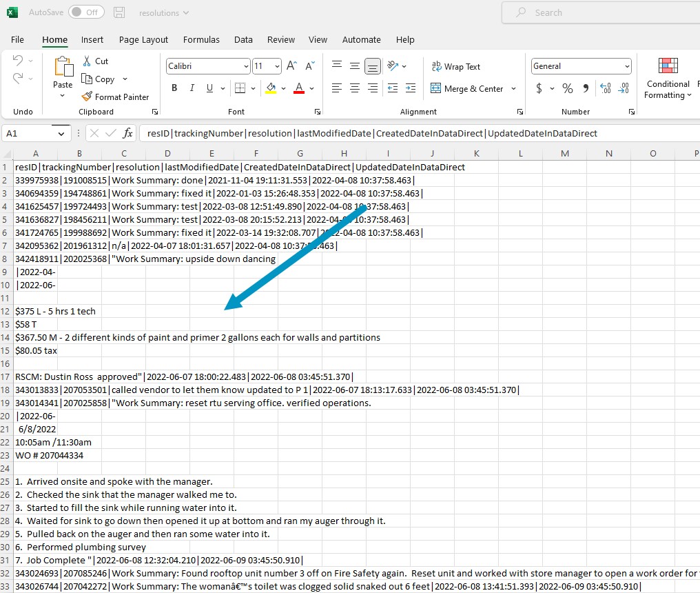Open the Data ribbon tab
The height and width of the screenshot is (593, 700).
[243, 39]
